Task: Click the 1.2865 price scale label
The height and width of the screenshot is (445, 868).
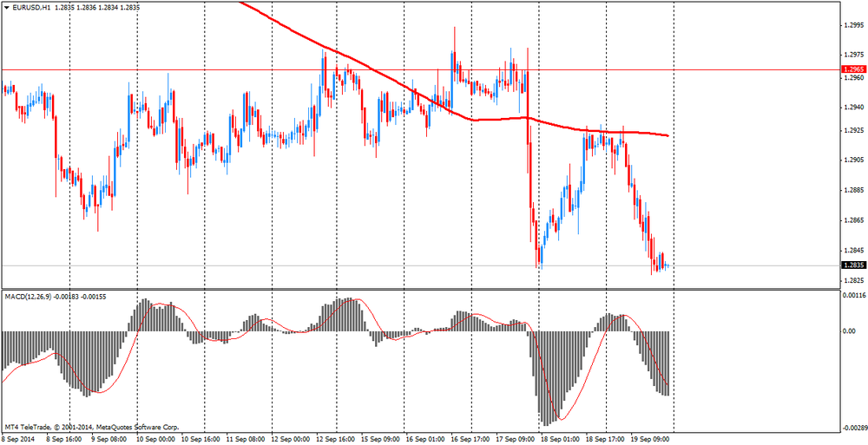Action: 854,221
